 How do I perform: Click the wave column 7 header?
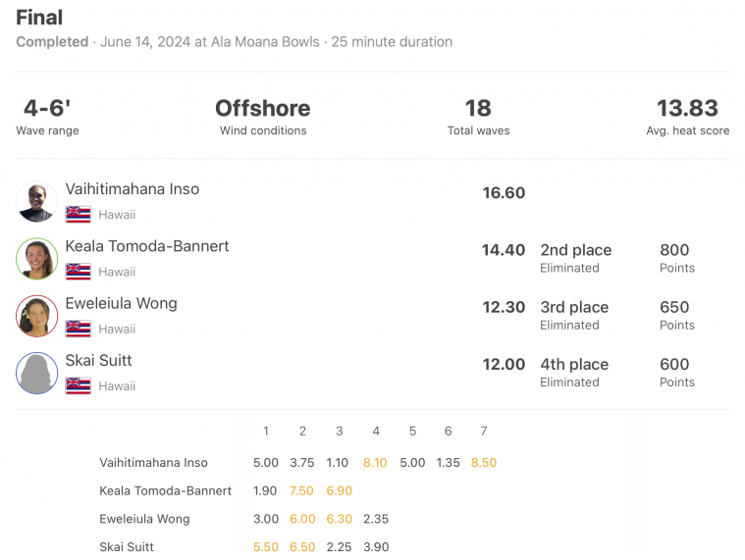484,431
